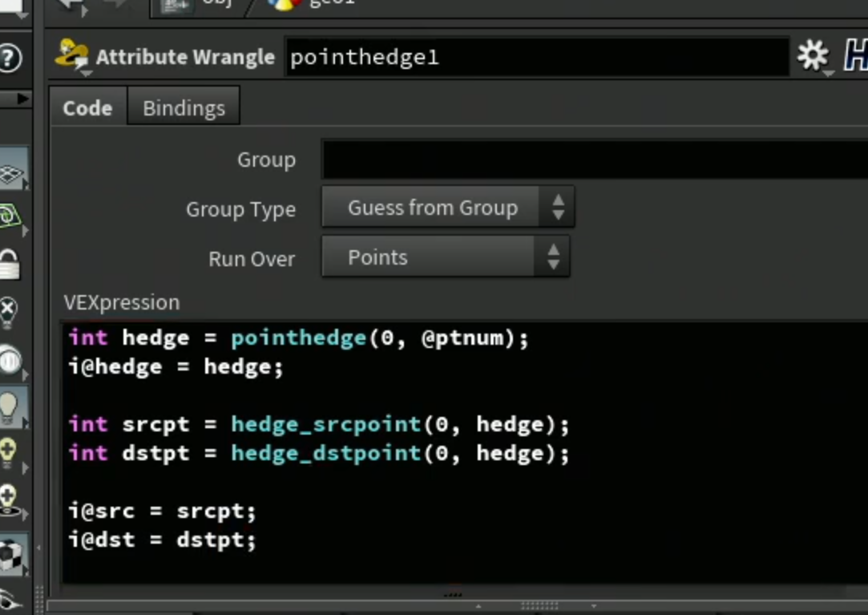The image size is (868, 615).
Task: Click the round display options icon
Action: tap(10, 362)
